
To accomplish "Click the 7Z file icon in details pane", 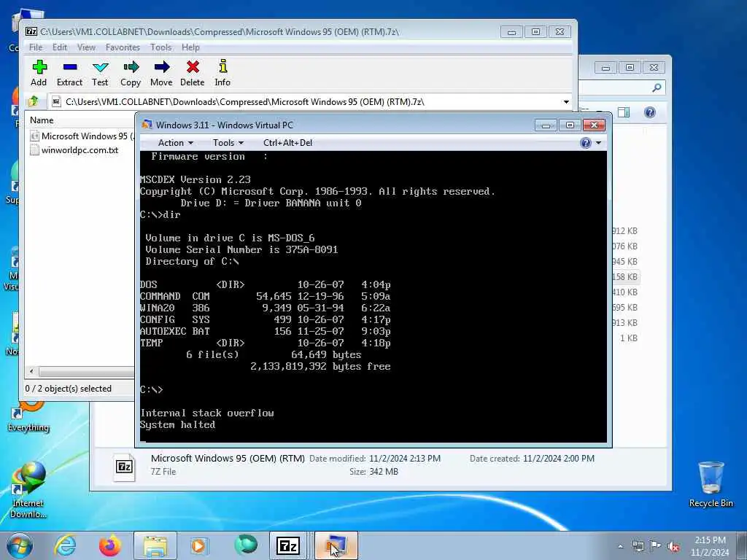I will 124,467.
